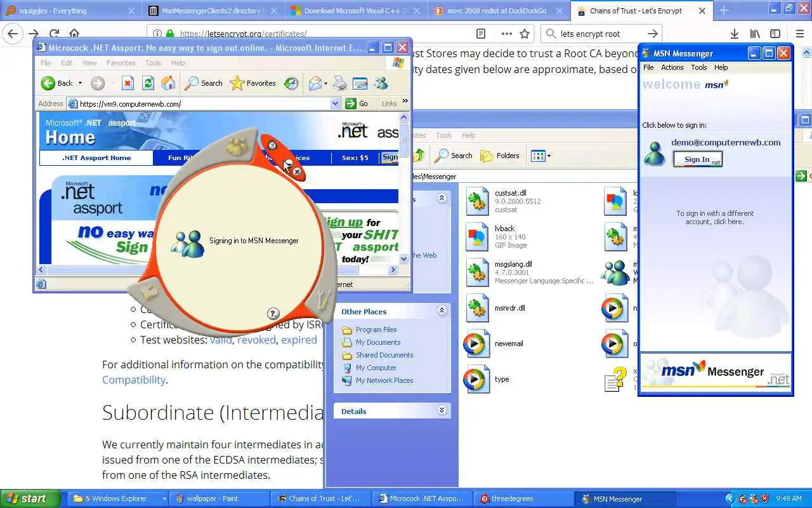Click the Edit page icon in Internet Explorer
The height and width of the screenshot is (508, 812).
point(360,83)
